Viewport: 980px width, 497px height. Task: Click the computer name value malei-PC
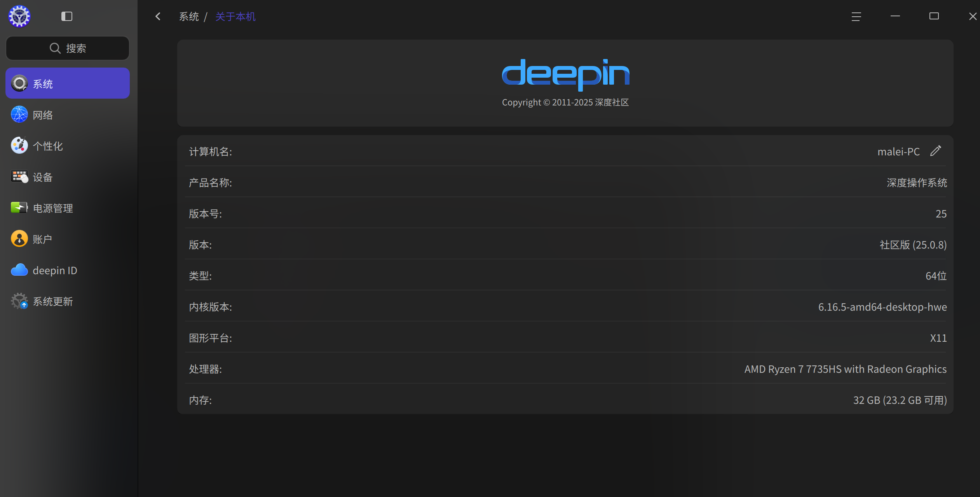click(898, 151)
